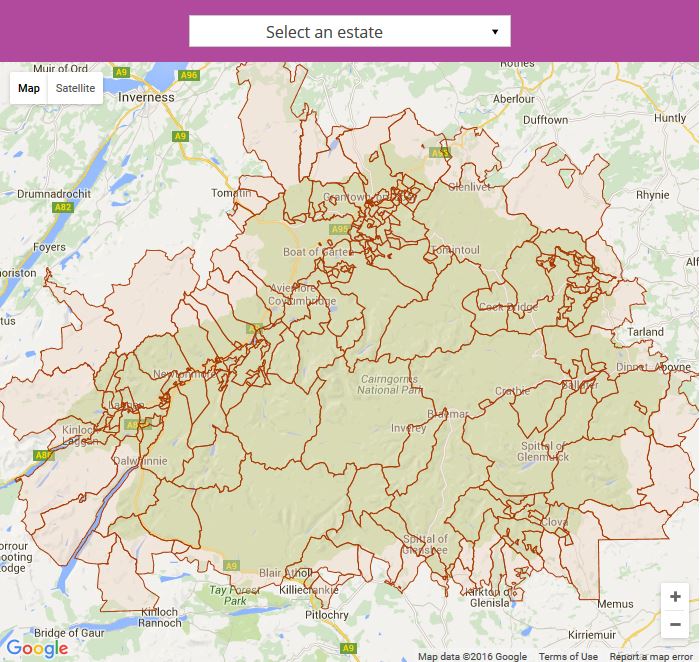Viewport: 700px width, 662px height.
Task: Click the Muir of Ord label
Action: point(60,68)
